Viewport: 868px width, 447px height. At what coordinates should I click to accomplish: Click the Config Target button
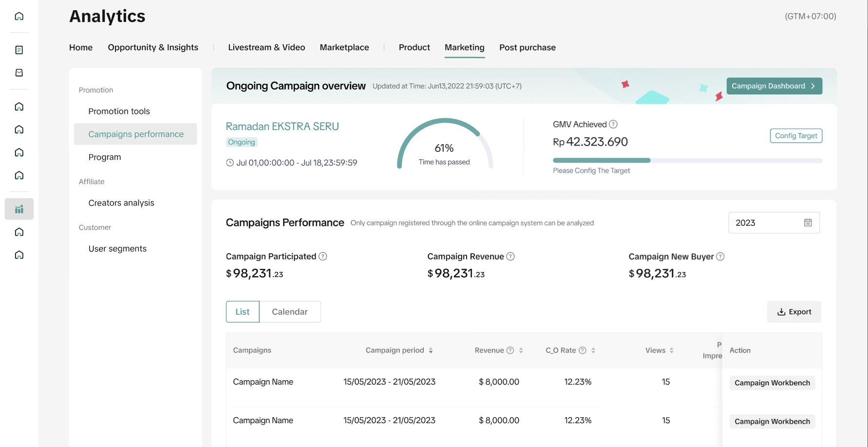796,136
